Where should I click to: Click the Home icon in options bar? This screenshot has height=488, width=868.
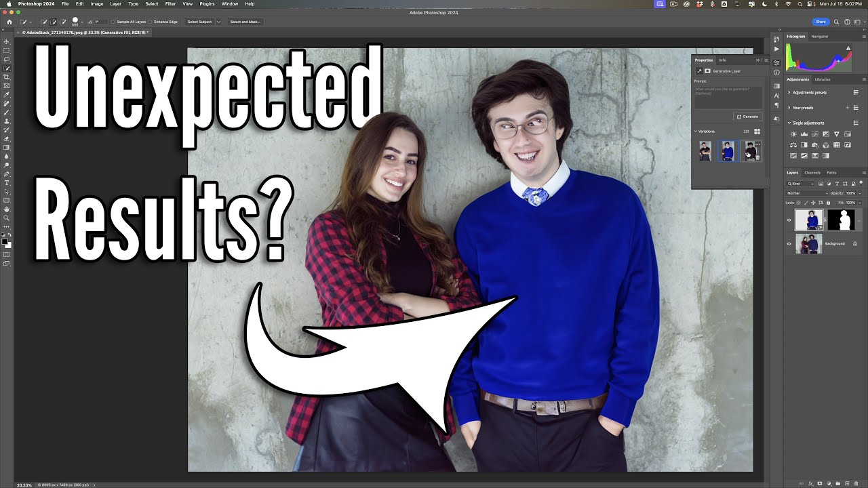click(x=9, y=22)
